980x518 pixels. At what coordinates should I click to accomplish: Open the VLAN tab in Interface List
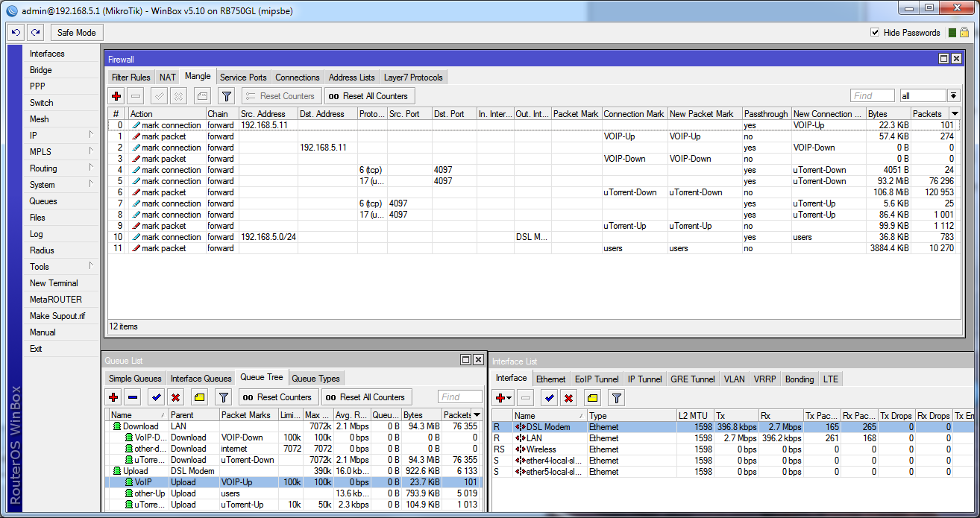[x=734, y=379]
